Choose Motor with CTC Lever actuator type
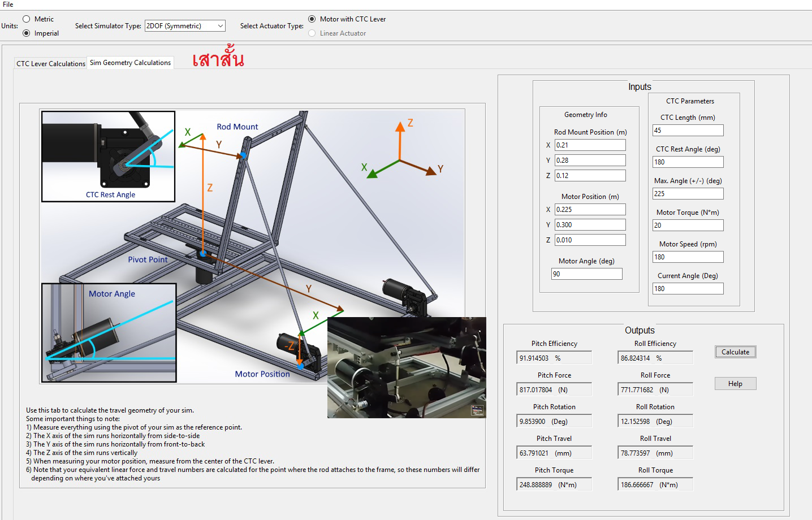The image size is (812, 520). click(x=312, y=19)
